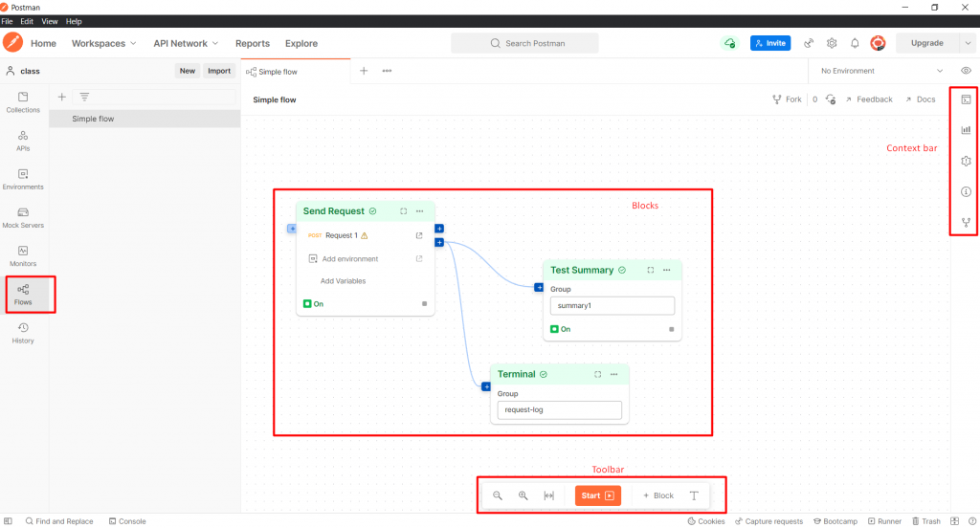Click the Fork button

(x=787, y=99)
